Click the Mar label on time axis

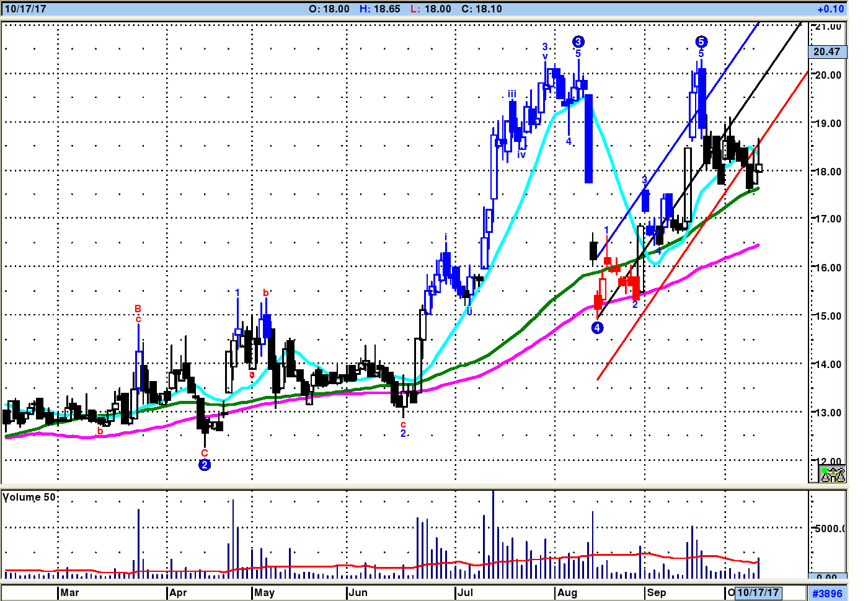[x=69, y=593]
